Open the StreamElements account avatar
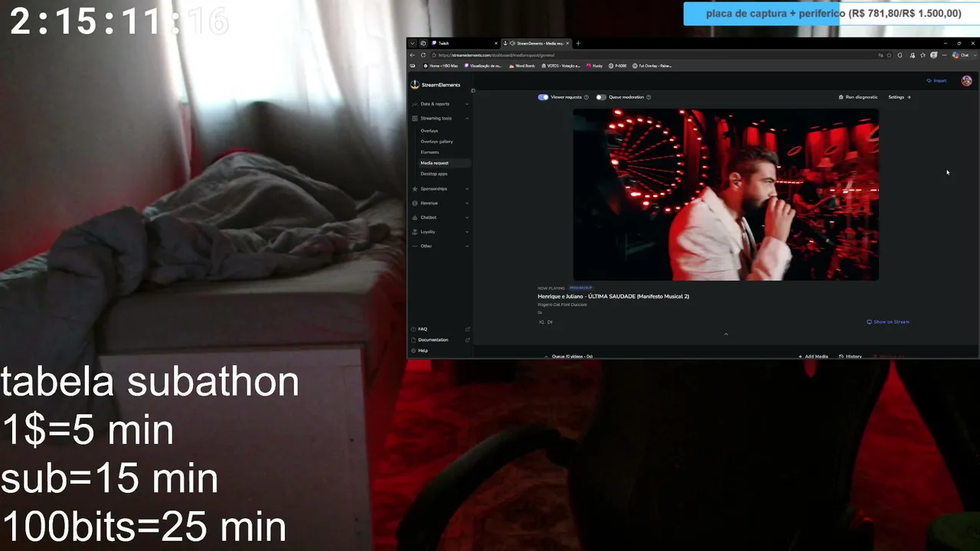The image size is (980, 551). coord(966,81)
